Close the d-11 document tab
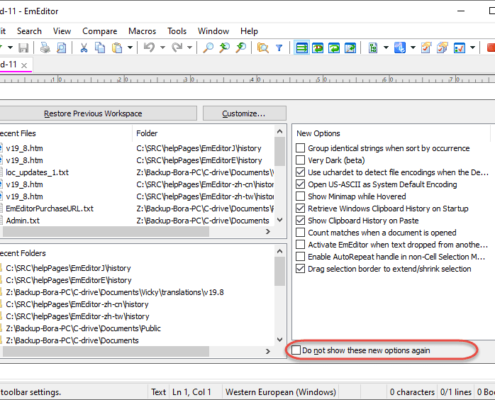Image resolution: width=495 pixels, height=400 pixels. pyautogui.click(x=24, y=65)
